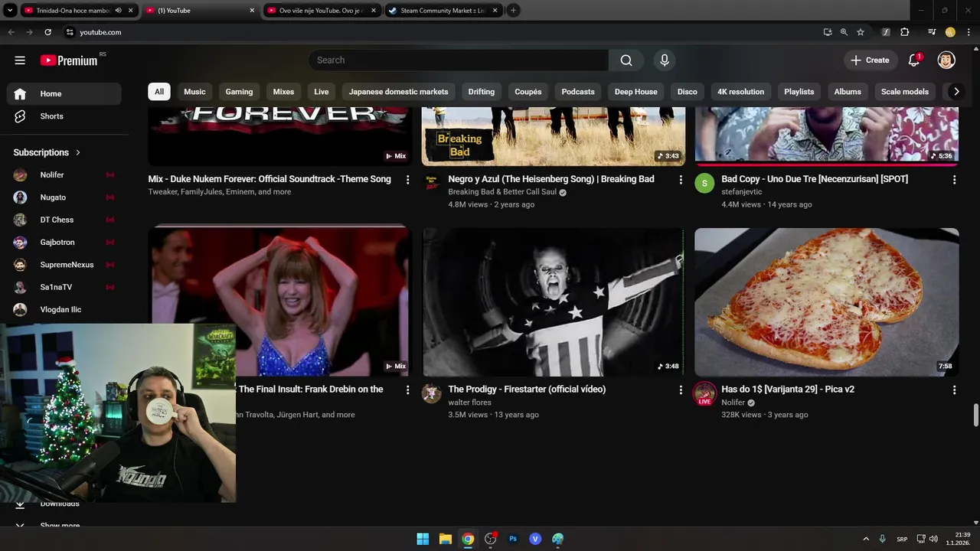The height and width of the screenshot is (551, 980).
Task: Show more filter chips with right arrow
Action: click(955, 92)
